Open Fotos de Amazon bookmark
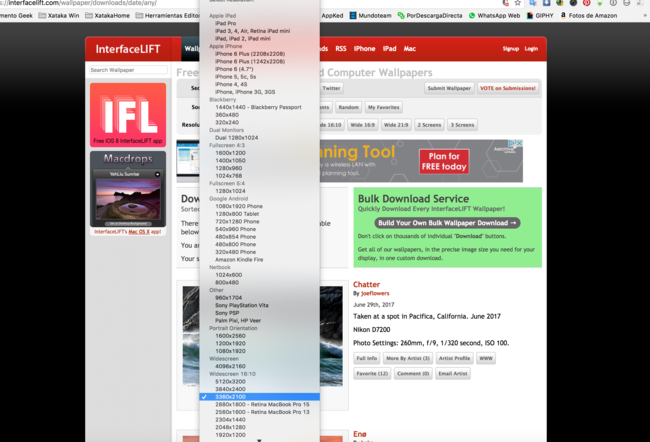 [x=589, y=15]
